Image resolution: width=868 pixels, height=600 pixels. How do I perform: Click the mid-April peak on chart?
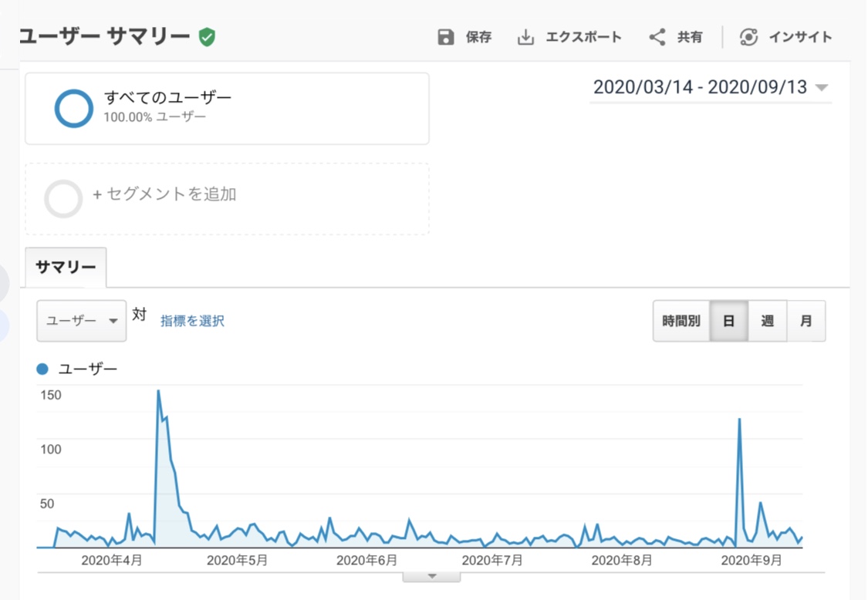(158, 391)
